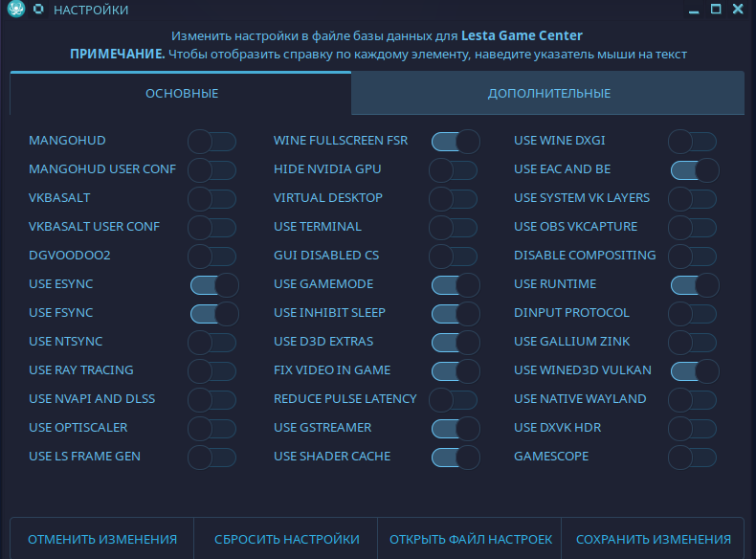756x559 pixels.
Task: Turn on VIRTUAL DESKTOP toggle
Action: point(453,199)
